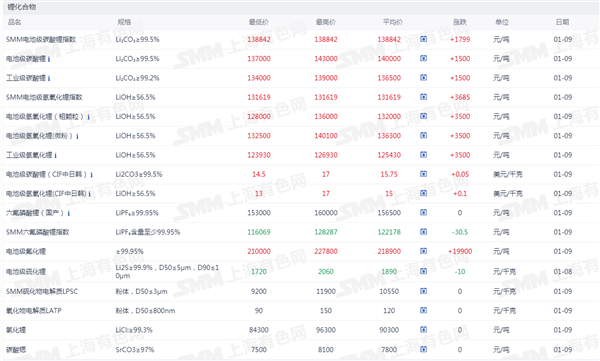Open chart icon for 电池级氟化锂 row

tap(423, 251)
